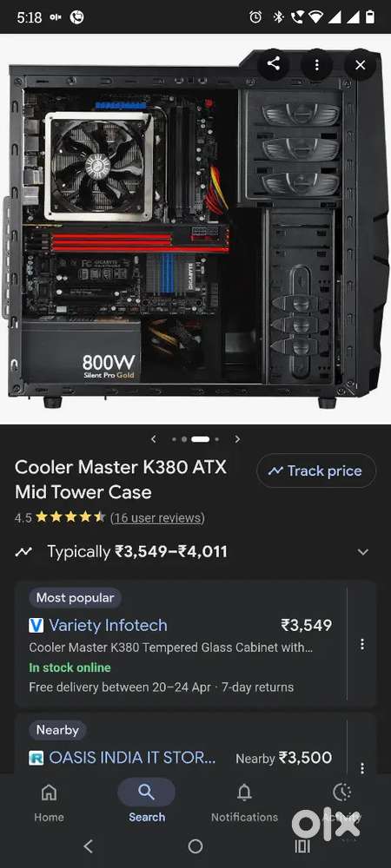Select the active image carousel indicator
391x868 pixels.
click(201, 439)
